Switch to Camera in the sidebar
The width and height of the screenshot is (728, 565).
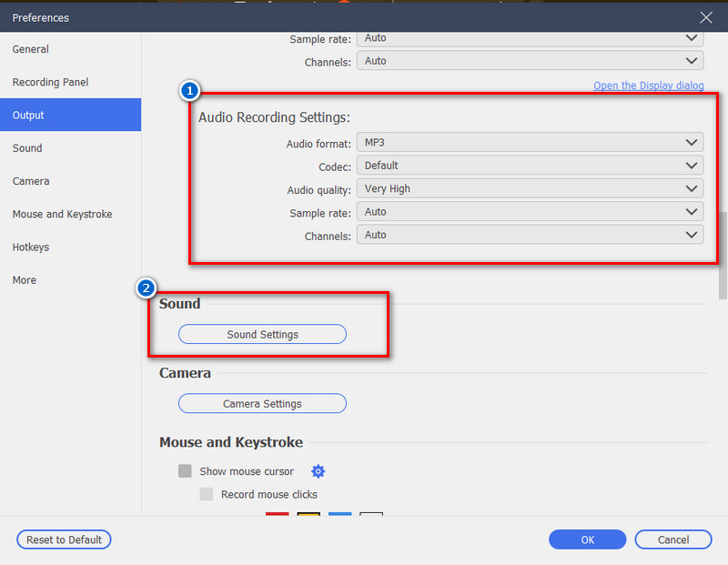click(x=71, y=180)
